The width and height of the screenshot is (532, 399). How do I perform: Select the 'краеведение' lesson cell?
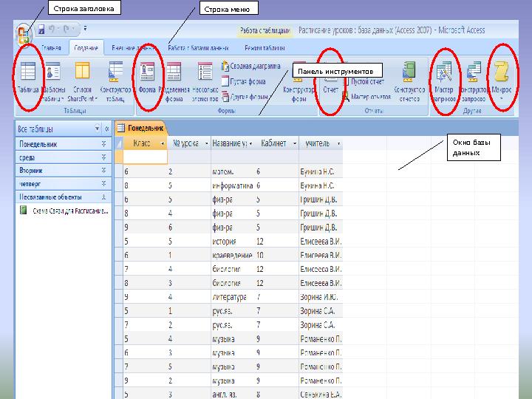pyautogui.click(x=233, y=255)
